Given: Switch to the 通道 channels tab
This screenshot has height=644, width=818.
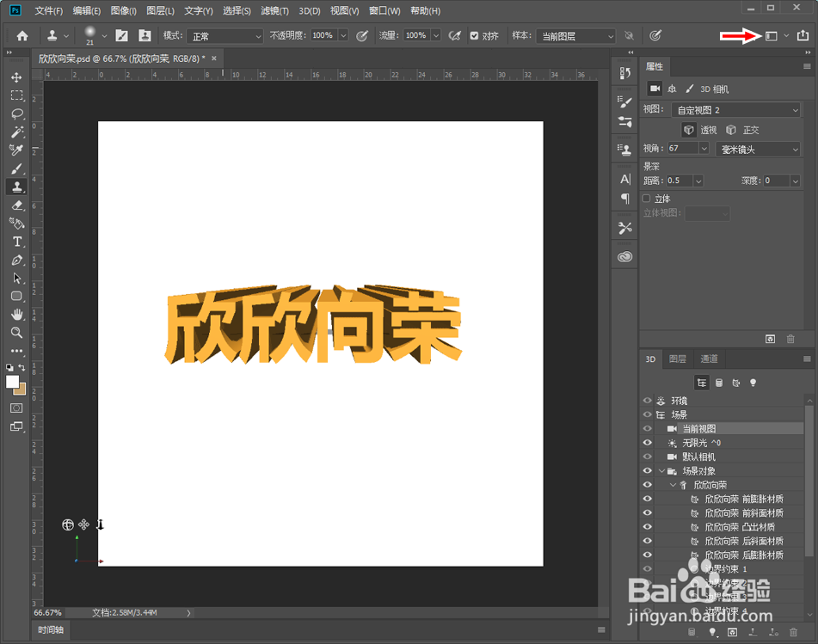Looking at the screenshot, I should (709, 359).
